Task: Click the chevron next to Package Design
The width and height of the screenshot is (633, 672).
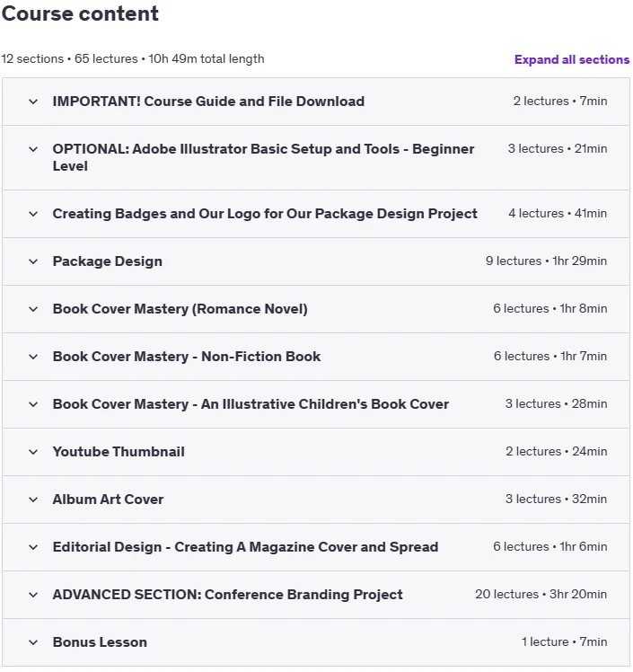Action: point(33,261)
